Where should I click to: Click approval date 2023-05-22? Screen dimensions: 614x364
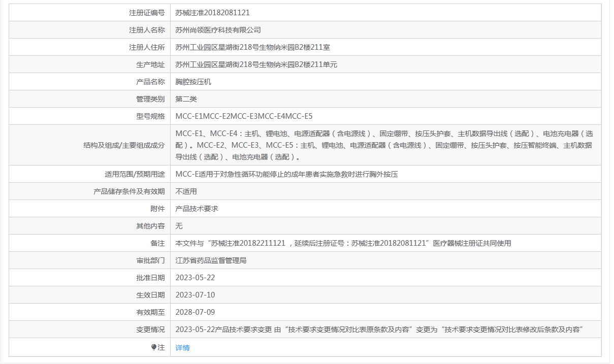click(x=195, y=278)
